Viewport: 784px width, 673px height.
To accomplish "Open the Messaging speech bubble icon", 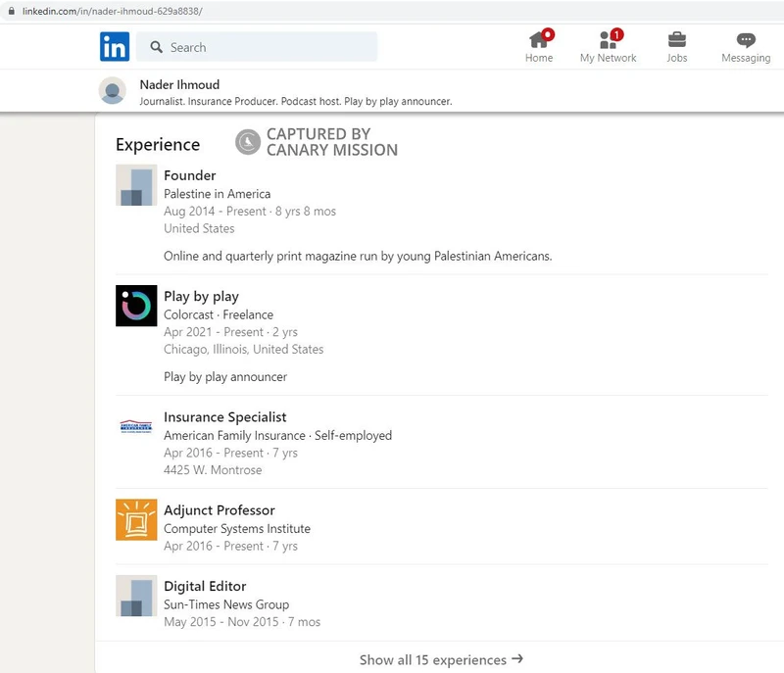I will [746, 40].
